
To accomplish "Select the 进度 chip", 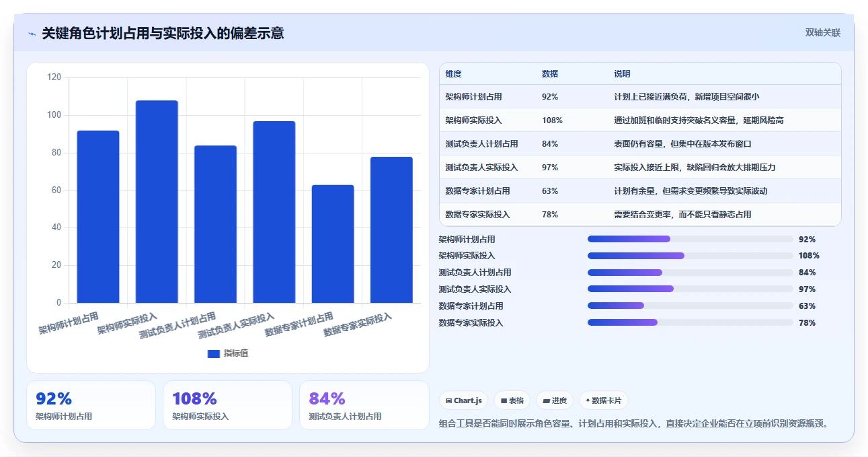I will [x=555, y=400].
